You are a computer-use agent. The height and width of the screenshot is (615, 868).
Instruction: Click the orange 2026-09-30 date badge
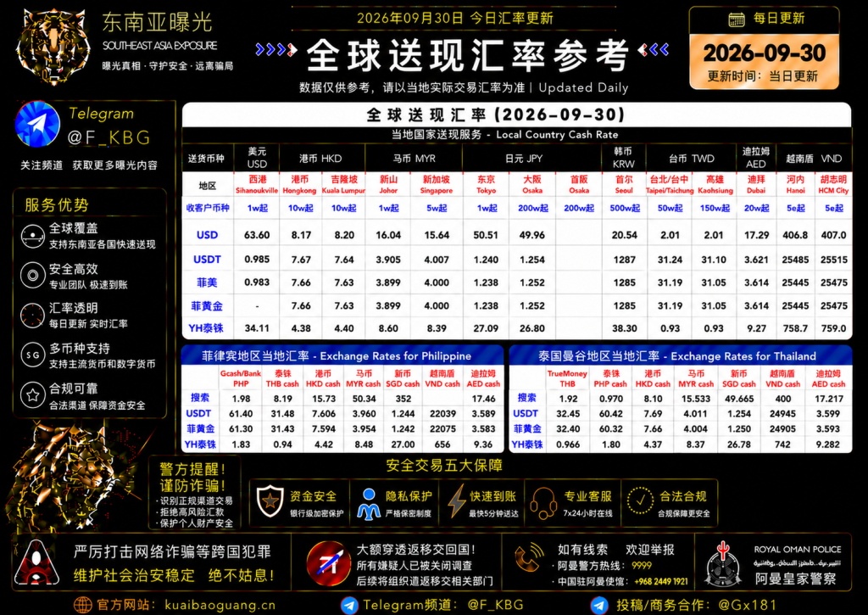tap(764, 62)
